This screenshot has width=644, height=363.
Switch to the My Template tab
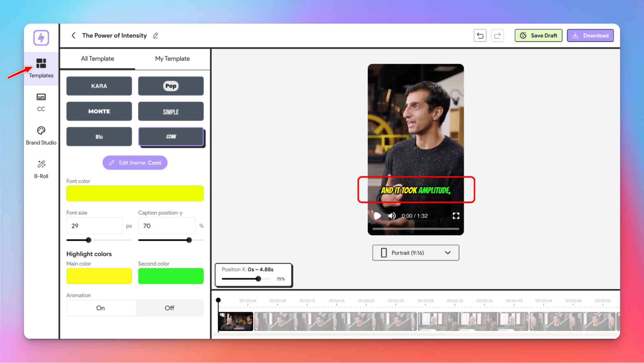point(172,59)
